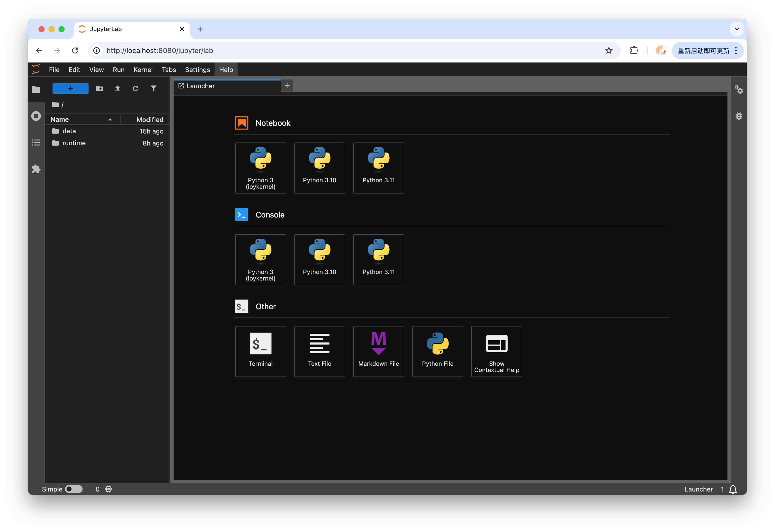Screen dimensions: 775x532
Task: Open the debugger panel on the right
Action: pos(739,116)
